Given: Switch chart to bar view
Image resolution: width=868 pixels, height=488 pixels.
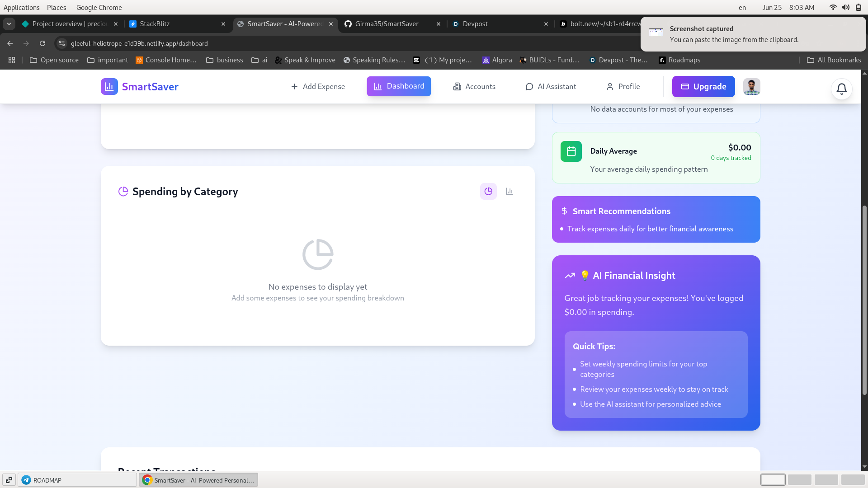Looking at the screenshot, I should (x=509, y=192).
